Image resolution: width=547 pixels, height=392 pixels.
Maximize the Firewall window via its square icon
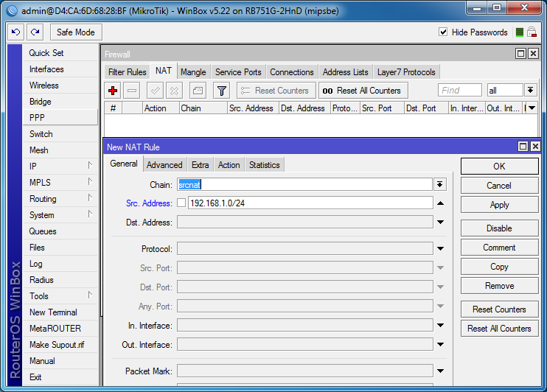click(x=521, y=53)
